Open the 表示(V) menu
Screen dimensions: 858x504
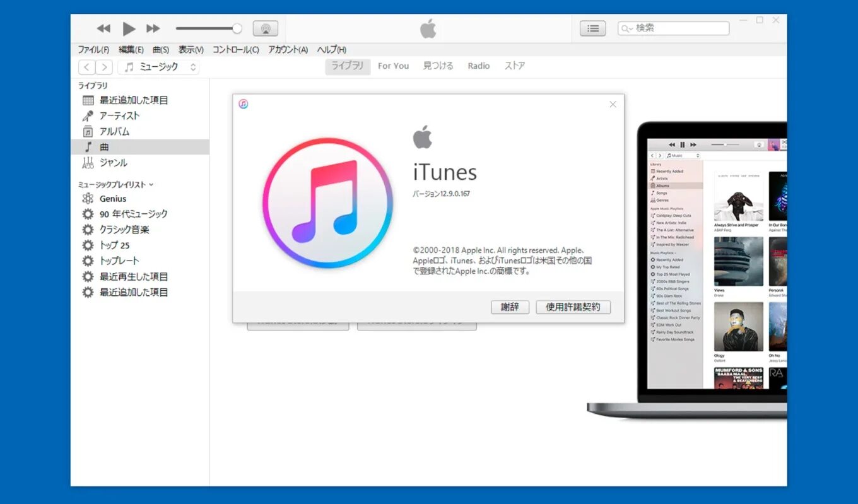click(191, 50)
